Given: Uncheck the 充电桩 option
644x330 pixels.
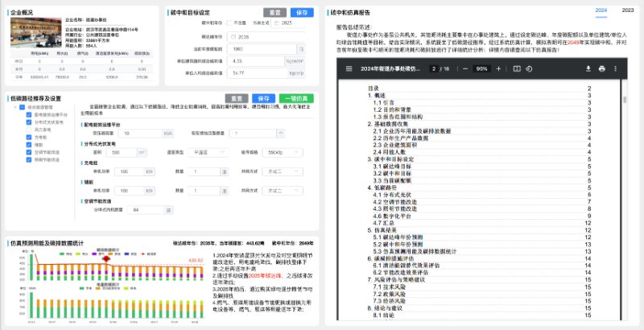Looking at the screenshot, I should 29,138.
